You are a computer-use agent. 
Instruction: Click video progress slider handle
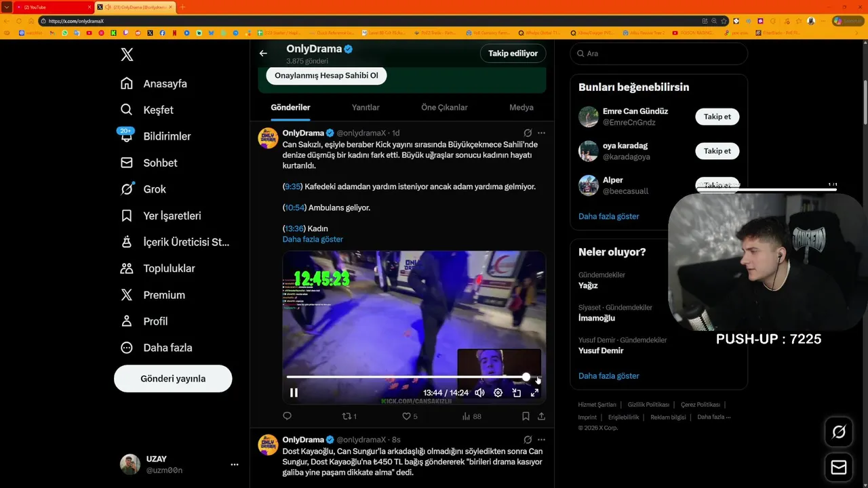coord(526,377)
